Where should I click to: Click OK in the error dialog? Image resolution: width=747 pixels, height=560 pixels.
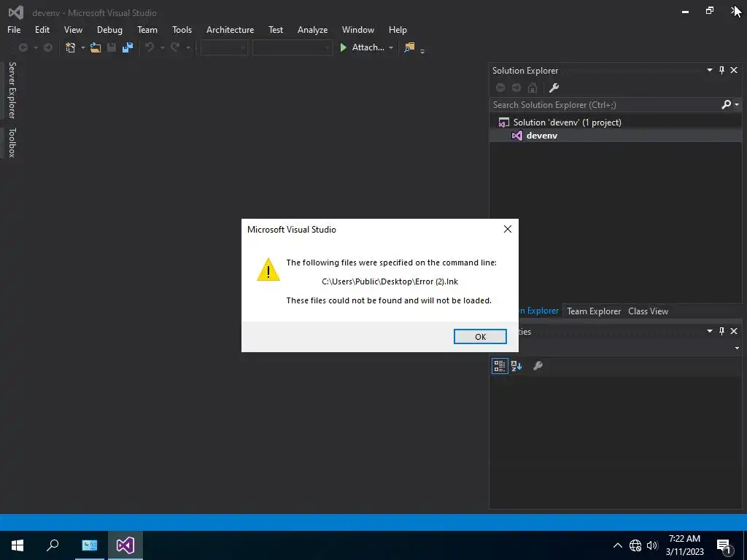(x=480, y=337)
